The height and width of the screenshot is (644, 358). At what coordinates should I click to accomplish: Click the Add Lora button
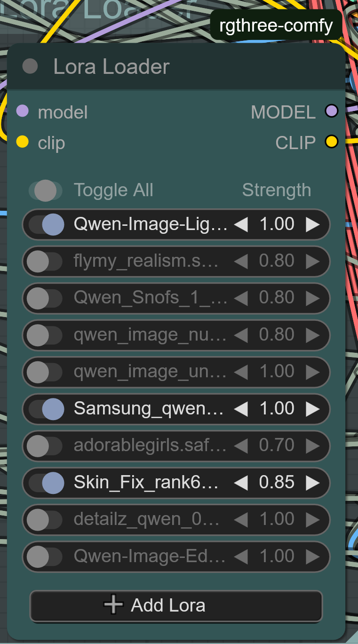[x=176, y=606]
